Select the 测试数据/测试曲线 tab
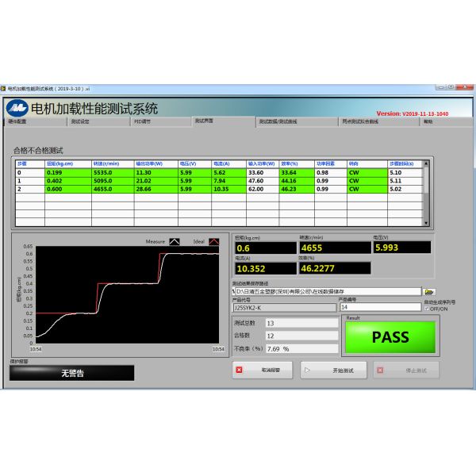The width and height of the screenshot is (476, 476). tap(278, 122)
